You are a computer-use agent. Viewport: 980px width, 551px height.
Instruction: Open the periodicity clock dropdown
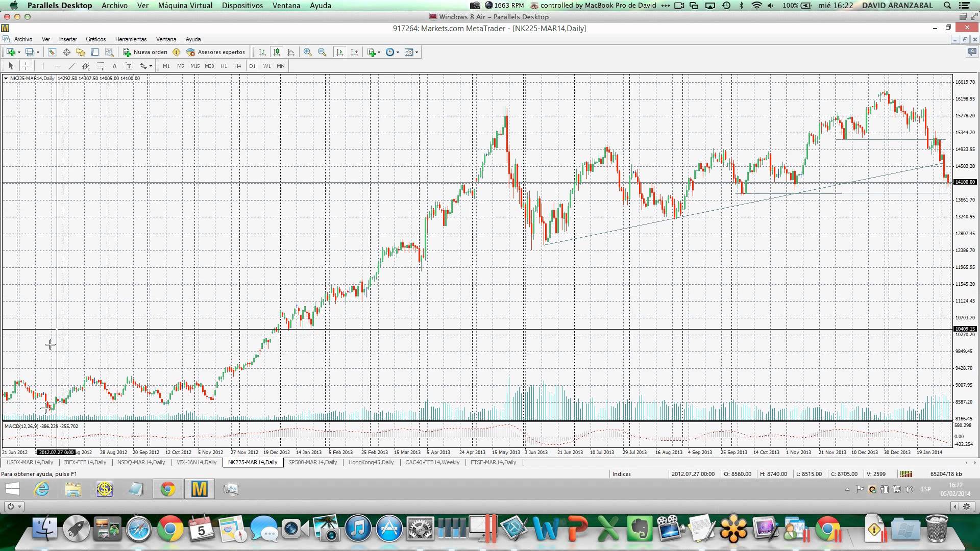point(398,53)
